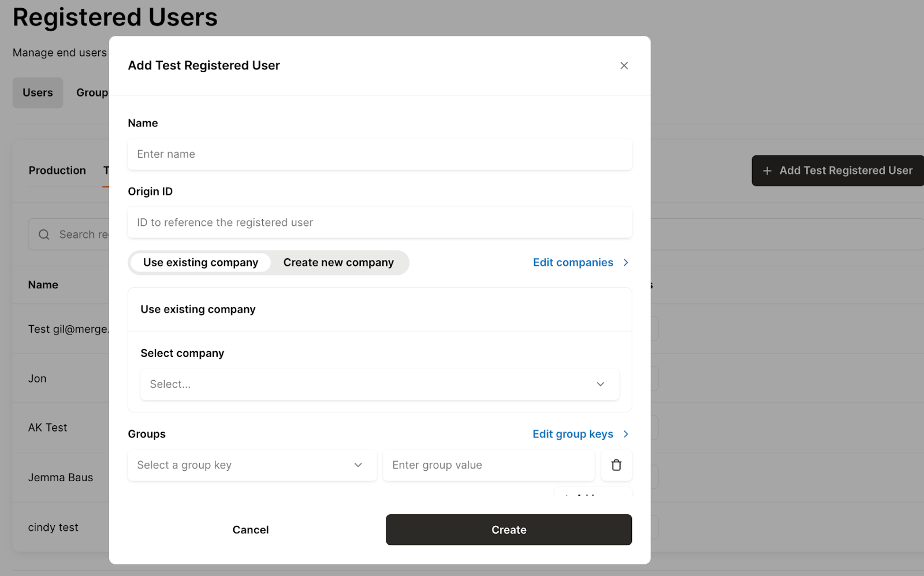Expand the chevron next to Edit companies

[625, 262]
